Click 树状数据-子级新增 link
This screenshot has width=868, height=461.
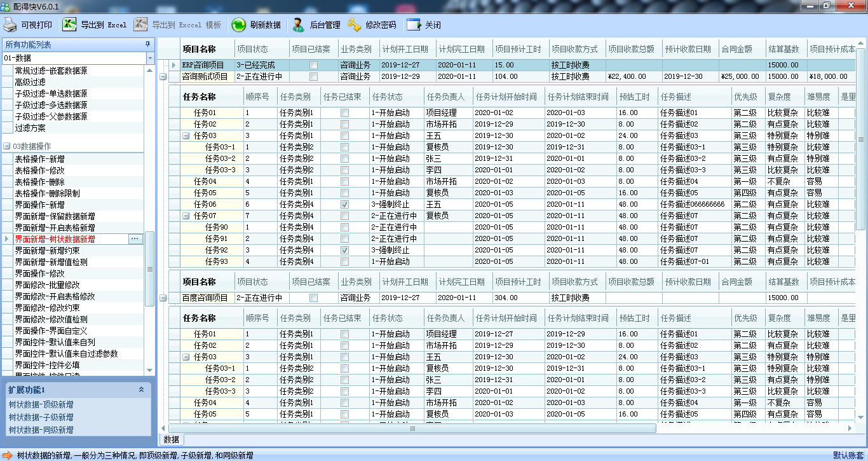[41, 417]
